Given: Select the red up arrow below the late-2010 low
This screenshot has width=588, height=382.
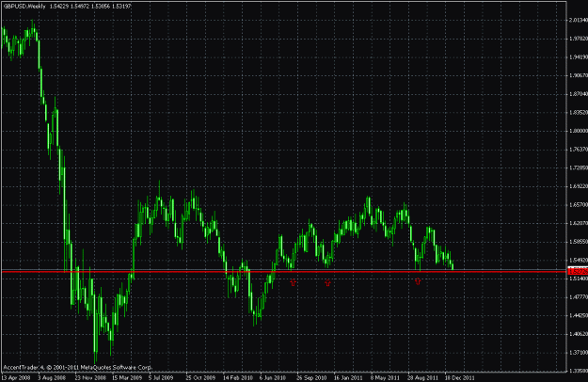Looking at the screenshot, I should [x=327, y=282].
